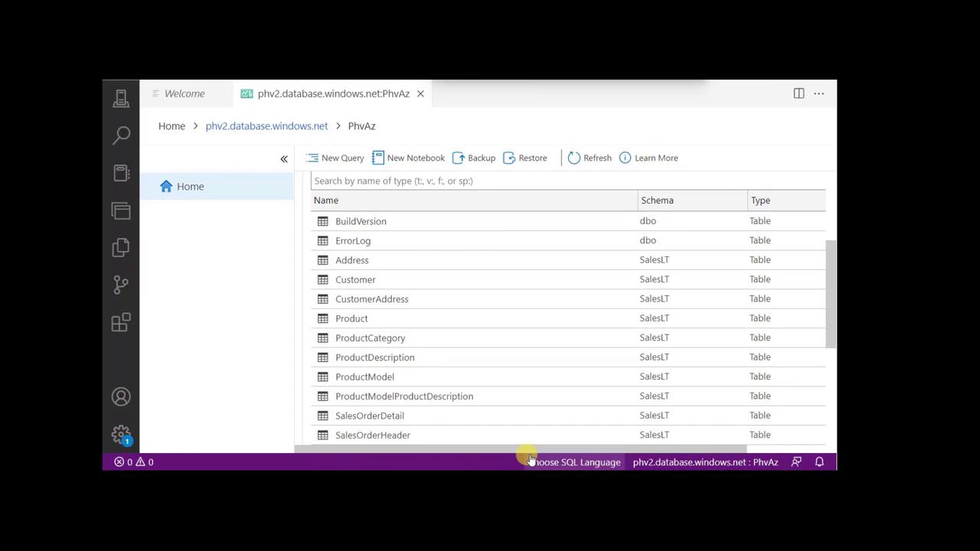The image size is (980, 551).
Task: Click the Home breadcrumb
Action: 171,126
